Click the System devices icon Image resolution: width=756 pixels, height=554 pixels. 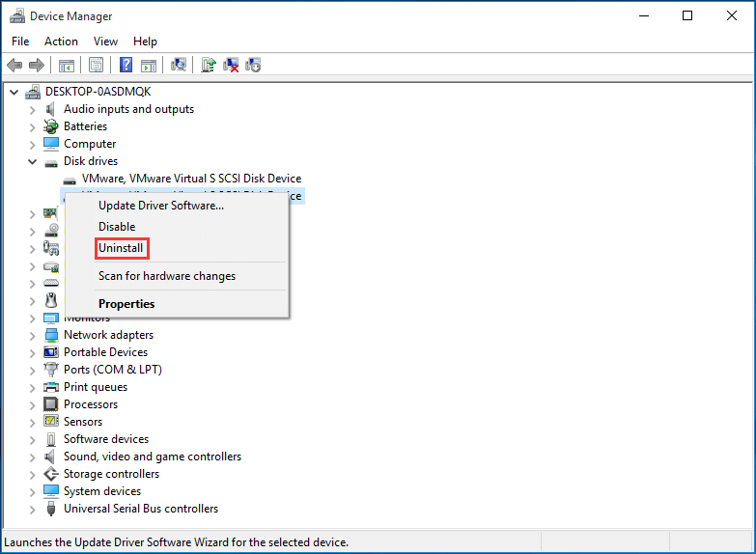[x=51, y=491]
